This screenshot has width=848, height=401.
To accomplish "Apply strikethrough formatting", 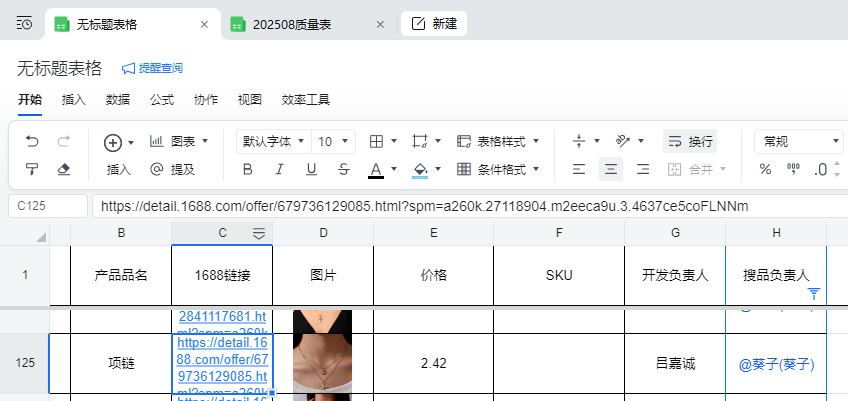I will click(344, 169).
